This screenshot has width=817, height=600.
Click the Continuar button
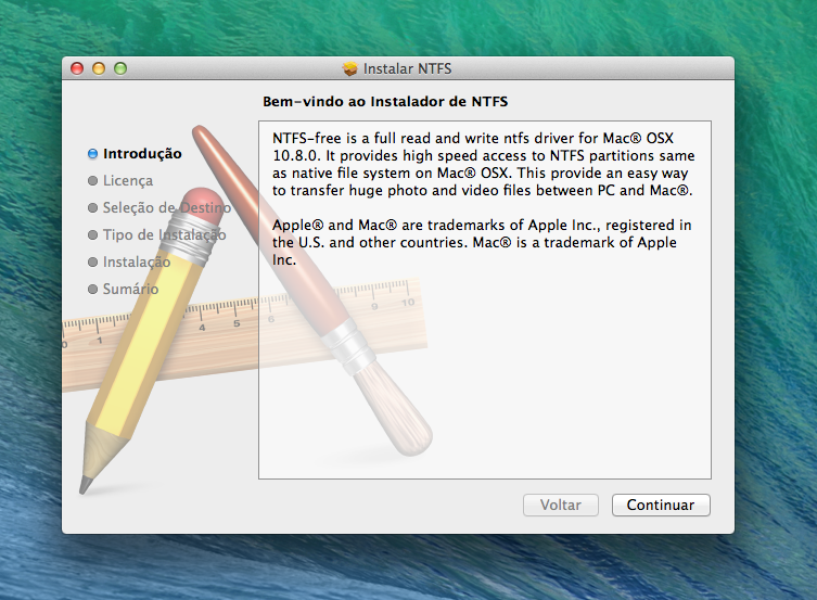(661, 505)
